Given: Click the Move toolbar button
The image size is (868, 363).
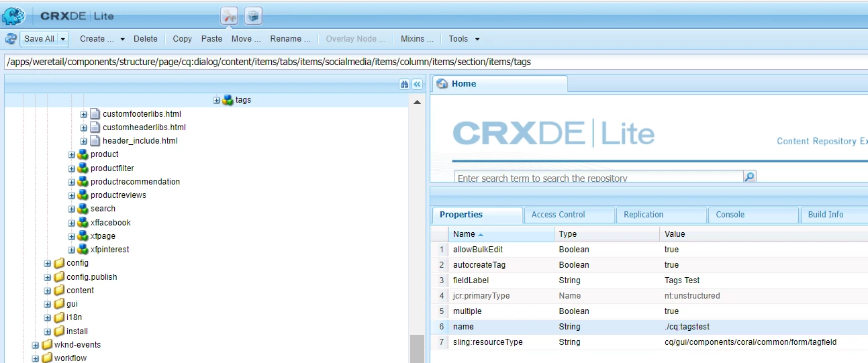Looking at the screenshot, I should tap(246, 39).
